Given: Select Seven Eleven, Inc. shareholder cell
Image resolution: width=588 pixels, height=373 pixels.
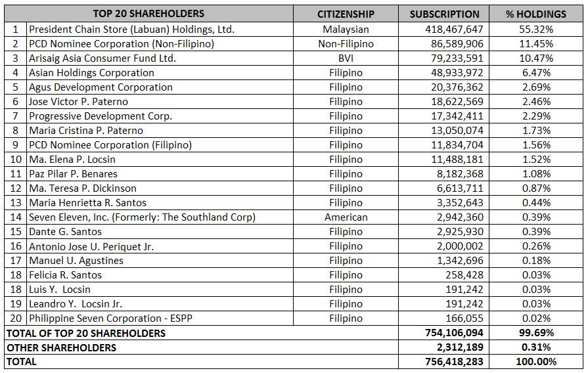Looking at the screenshot, I should pos(160,217).
